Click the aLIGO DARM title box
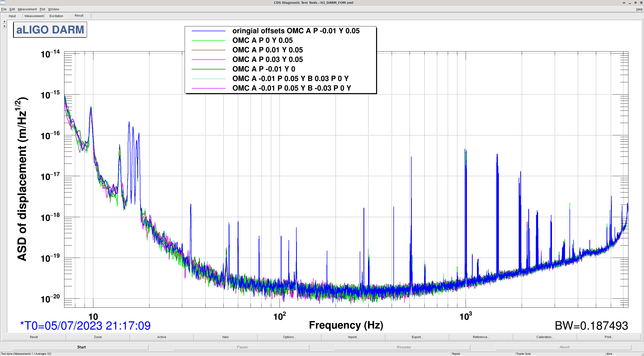 pos(50,30)
